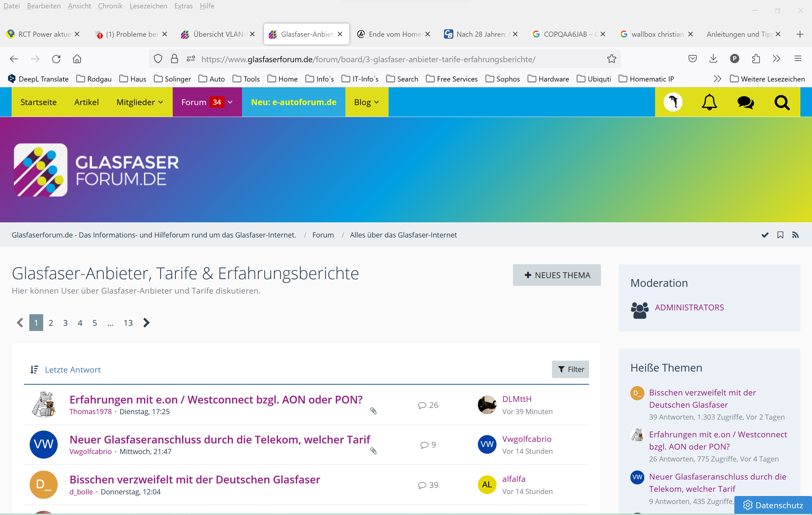The width and height of the screenshot is (812, 515).
Task: Open the DeepL Translate bookmark
Action: (x=38, y=79)
